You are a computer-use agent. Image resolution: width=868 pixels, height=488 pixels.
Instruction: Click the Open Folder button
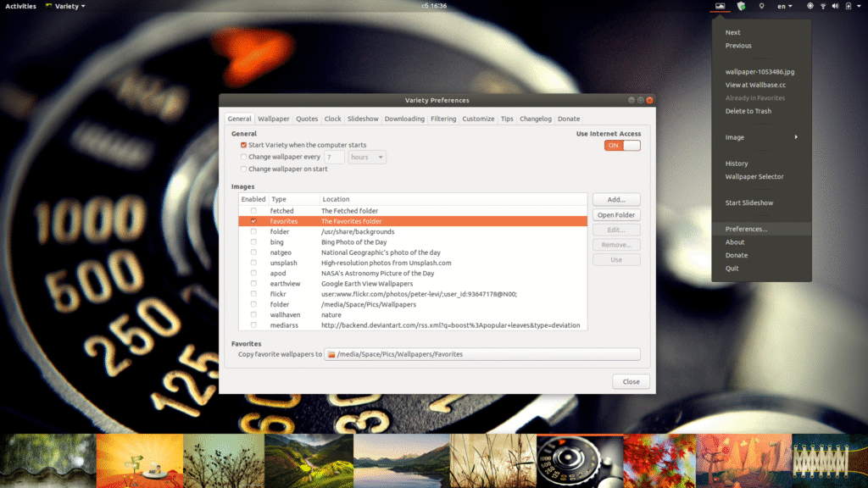616,215
